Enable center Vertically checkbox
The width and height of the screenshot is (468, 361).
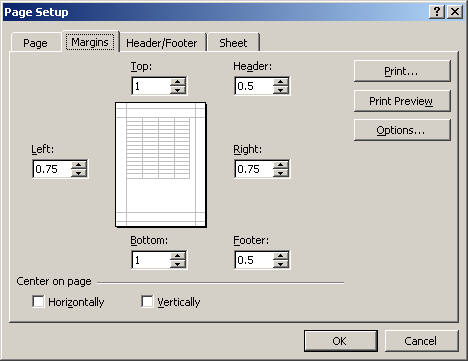point(147,302)
